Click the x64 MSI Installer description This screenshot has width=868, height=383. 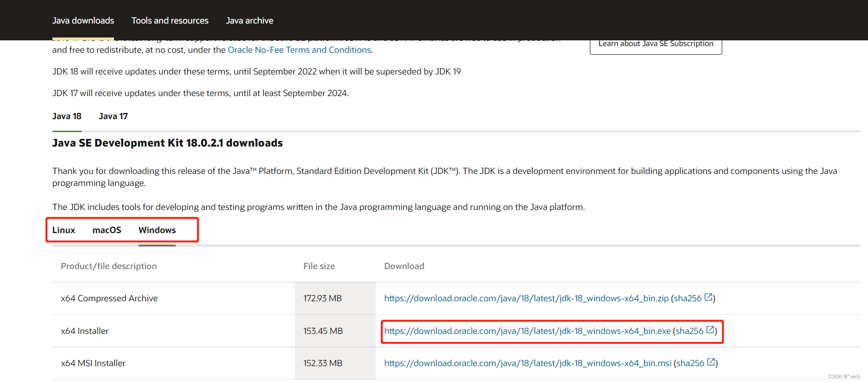(x=93, y=363)
